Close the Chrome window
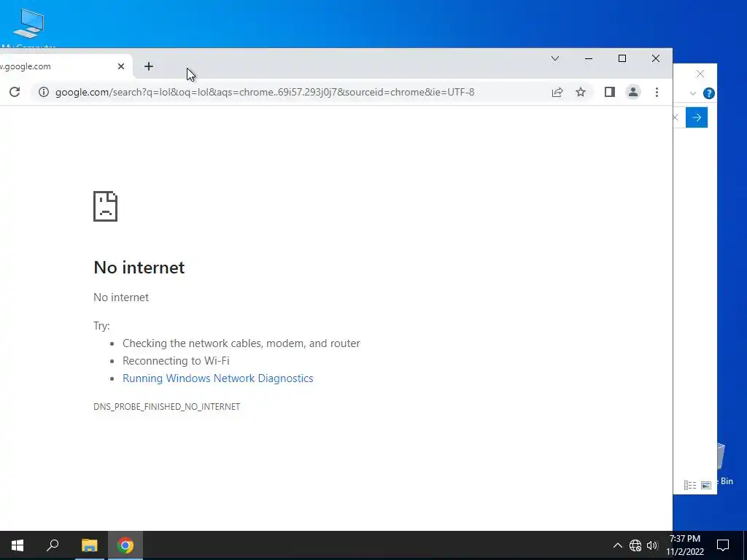 656,58
